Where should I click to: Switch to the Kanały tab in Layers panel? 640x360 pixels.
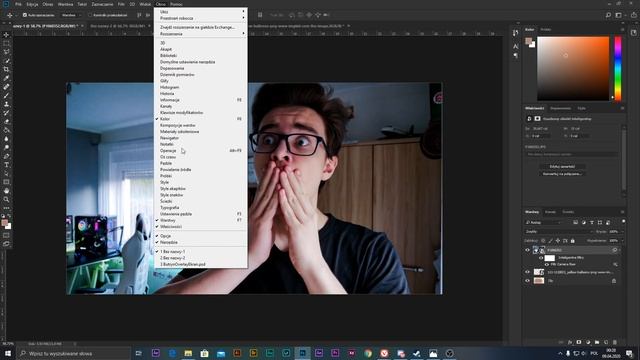click(x=550, y=212)
